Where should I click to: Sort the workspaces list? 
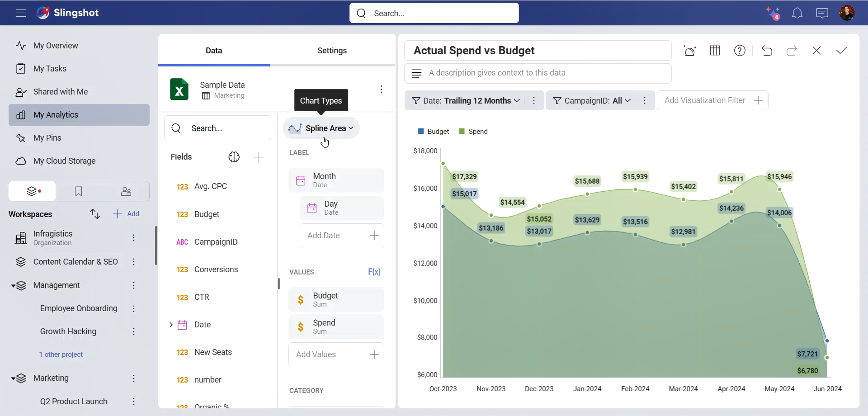click(x=95, y=214)
